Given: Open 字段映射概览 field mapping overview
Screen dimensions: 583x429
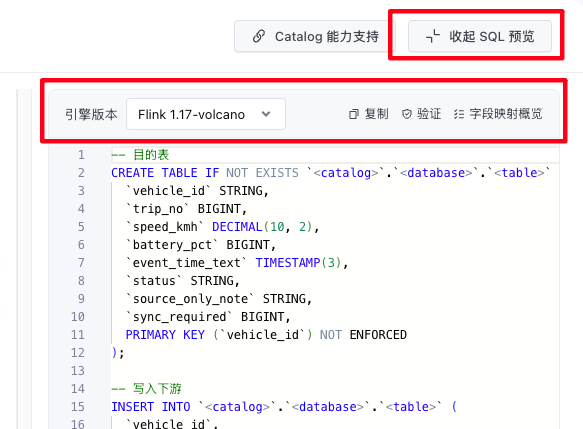Looking at the screenshot, I should 498,114.
